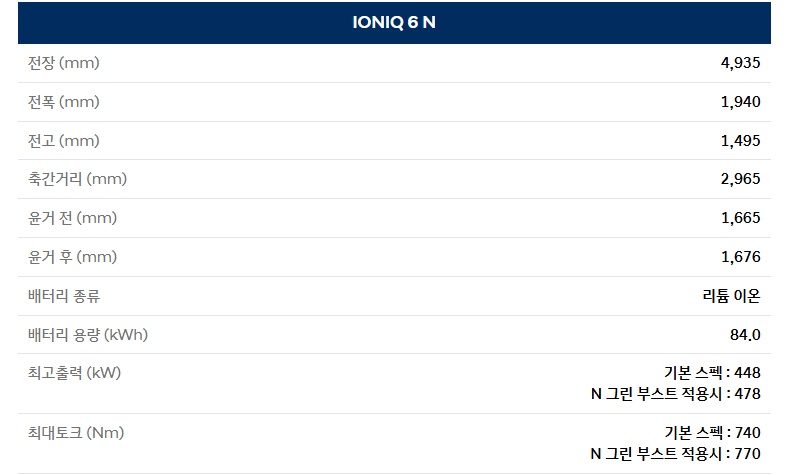Image resolution: width=789 pixels, height=475 pixels.
Task: Click the 4,935 length value
Action: [740, 63]
